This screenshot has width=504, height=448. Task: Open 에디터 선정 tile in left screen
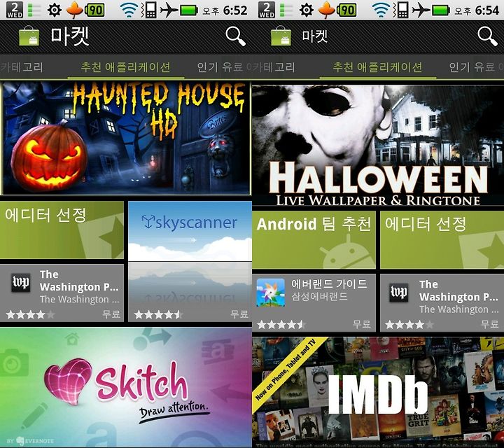click(x=62, y=230)
